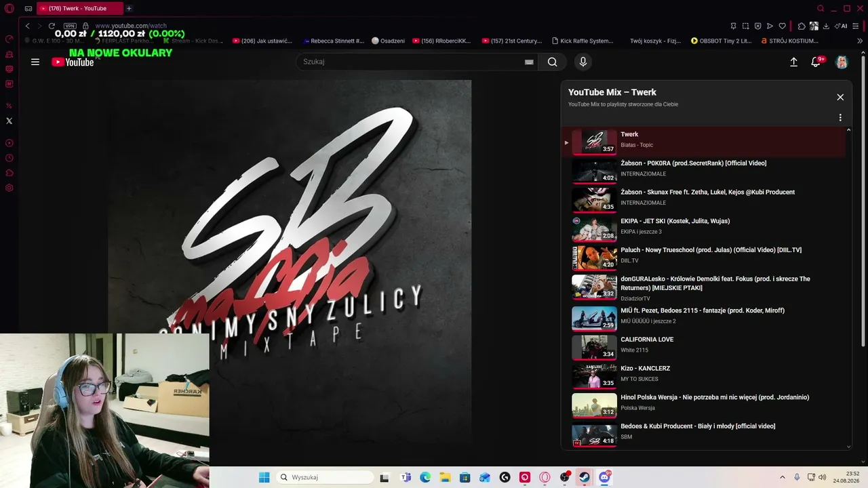The width and height of the screenshot is (868, 488).
Task: Open the Opera sidebar settings gear
Action: [9, 188]
